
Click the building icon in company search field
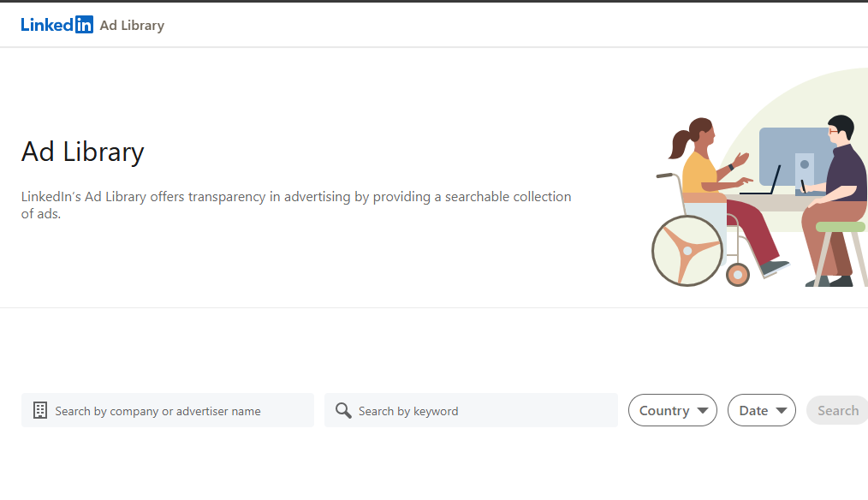tap(39, 410)
